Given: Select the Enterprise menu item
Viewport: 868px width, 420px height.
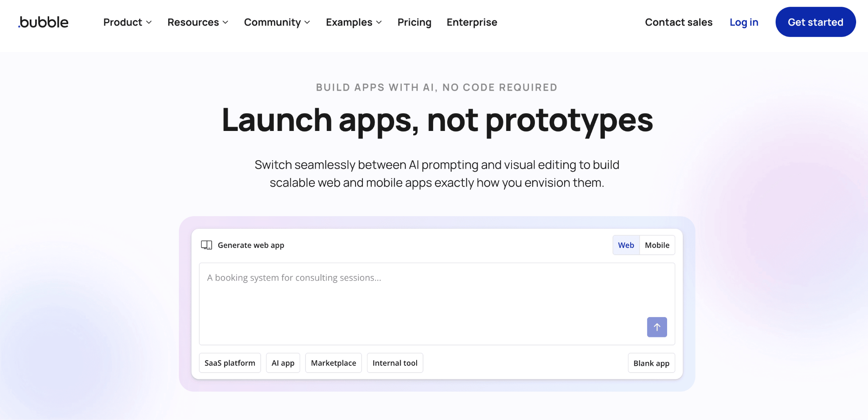Looking at the screenshot, I should (x=471, y=22).
